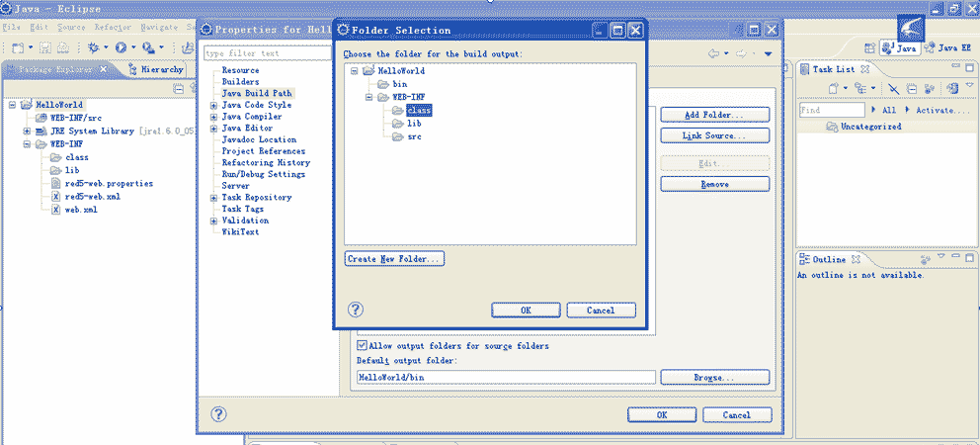Click Create New Folder button
980x445 pixels.
coord(394,259)
